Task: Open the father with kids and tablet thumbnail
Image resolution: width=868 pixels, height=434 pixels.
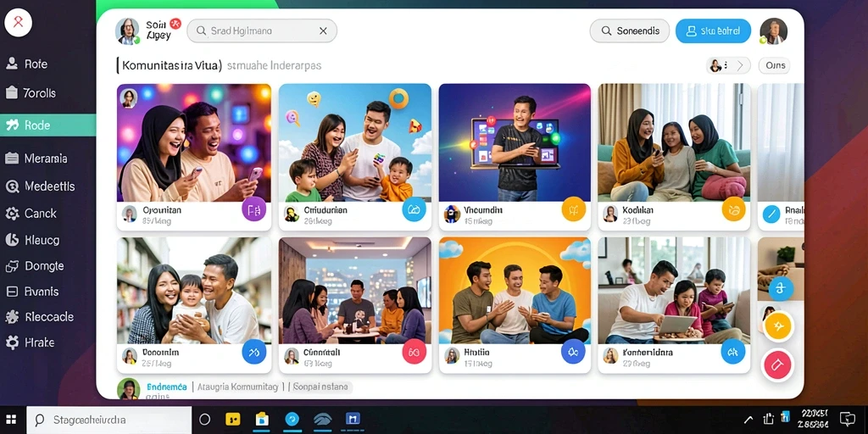Action: [674, 291]
